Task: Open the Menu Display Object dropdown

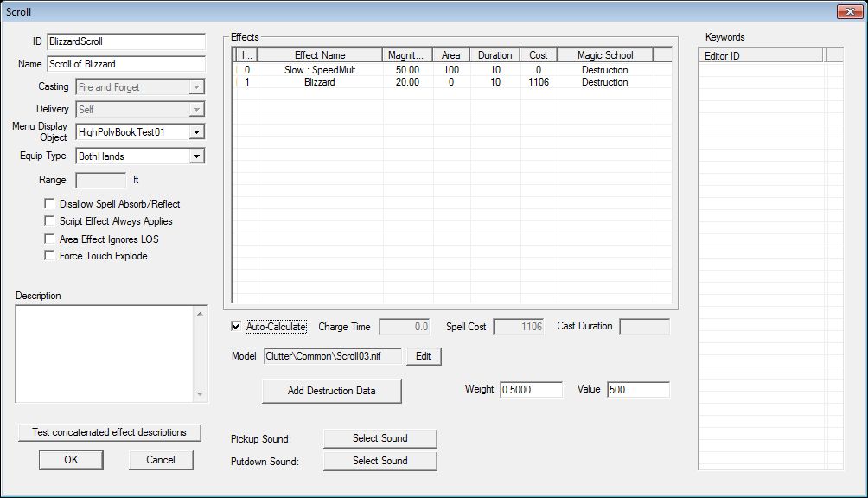Action: coord(196,132)
